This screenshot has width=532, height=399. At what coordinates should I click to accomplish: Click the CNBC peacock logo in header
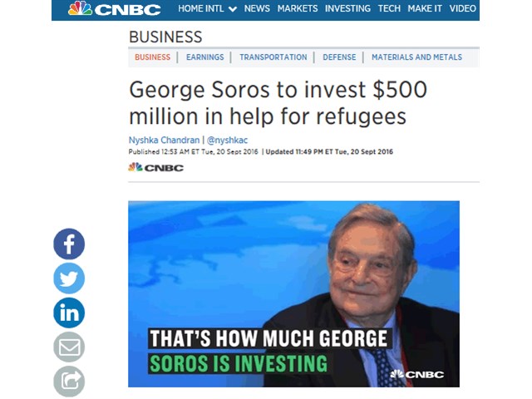point(114,9)
